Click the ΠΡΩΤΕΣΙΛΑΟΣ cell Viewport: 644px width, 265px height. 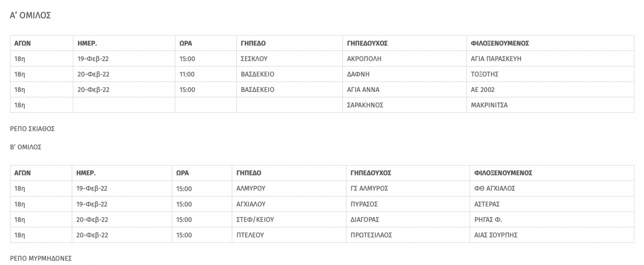coord(408,235)
